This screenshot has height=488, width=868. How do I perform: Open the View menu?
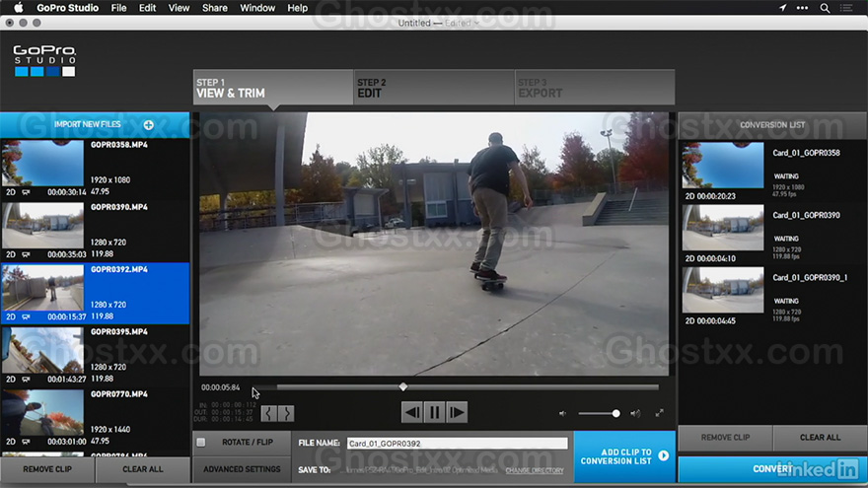pyautogui.click(x=179, y=8)
